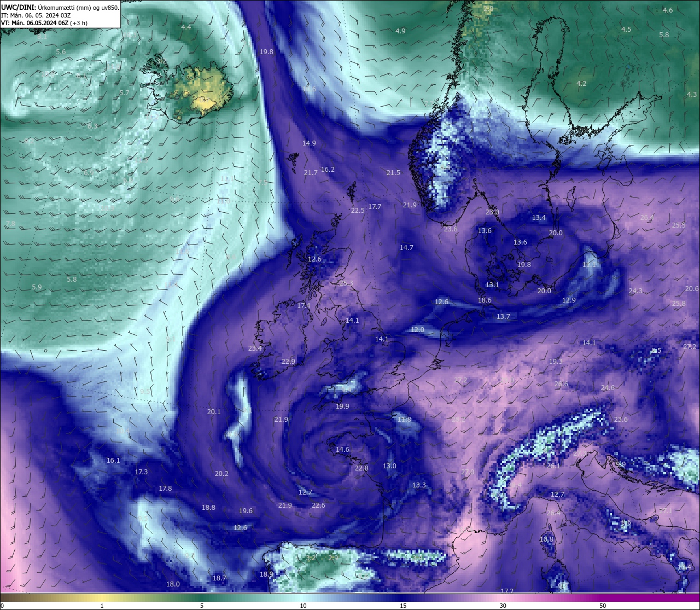
Task: Click the 5.9 value near left edge
Action: point(37,287)
